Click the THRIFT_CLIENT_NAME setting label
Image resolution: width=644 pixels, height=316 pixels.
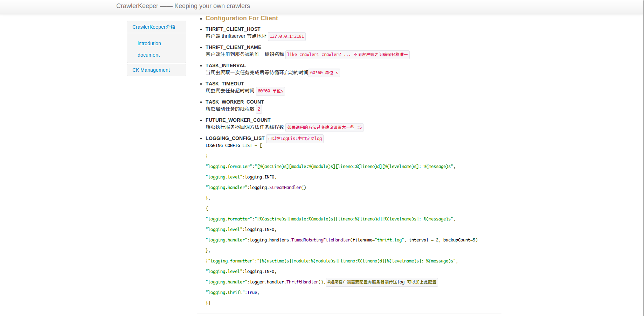point(233,47)
